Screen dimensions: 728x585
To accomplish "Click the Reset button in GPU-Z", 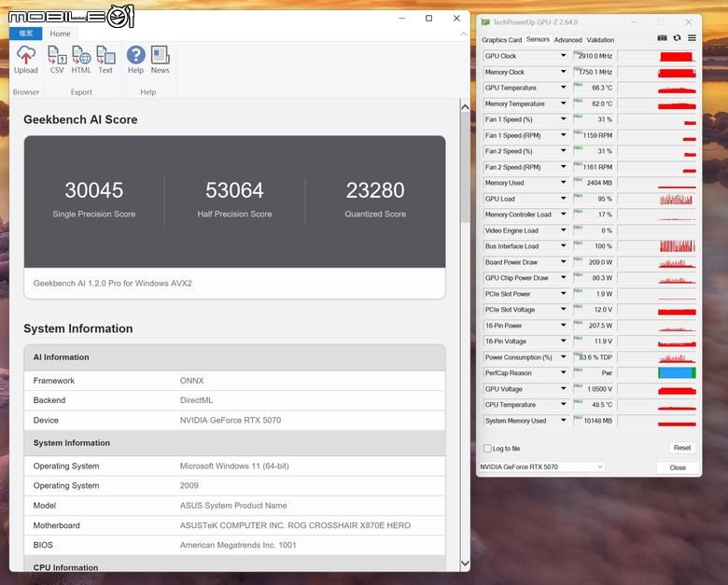I will click(682, 448).
